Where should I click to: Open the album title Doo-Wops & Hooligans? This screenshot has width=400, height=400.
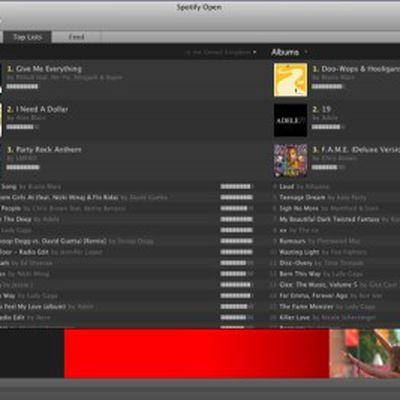click(x=360, y=69)
